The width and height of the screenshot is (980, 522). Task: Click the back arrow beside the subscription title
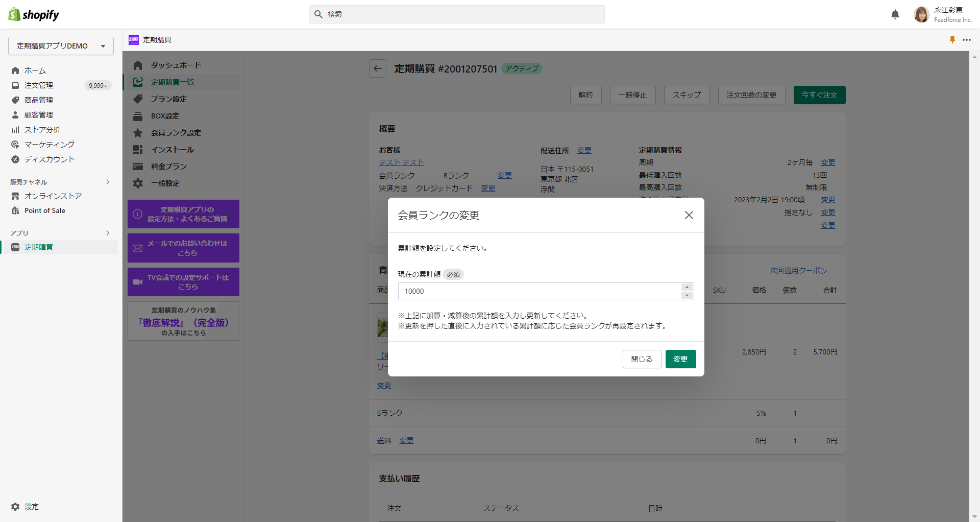click(x=378, y=68)
